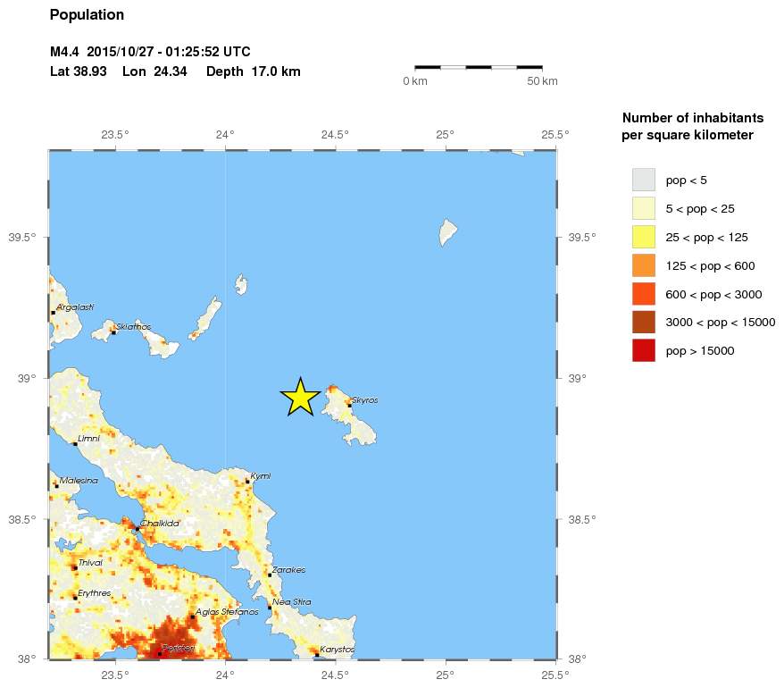784x688 pixels.
Task: Click the Skyros city marker
Action: click(349, 406)
